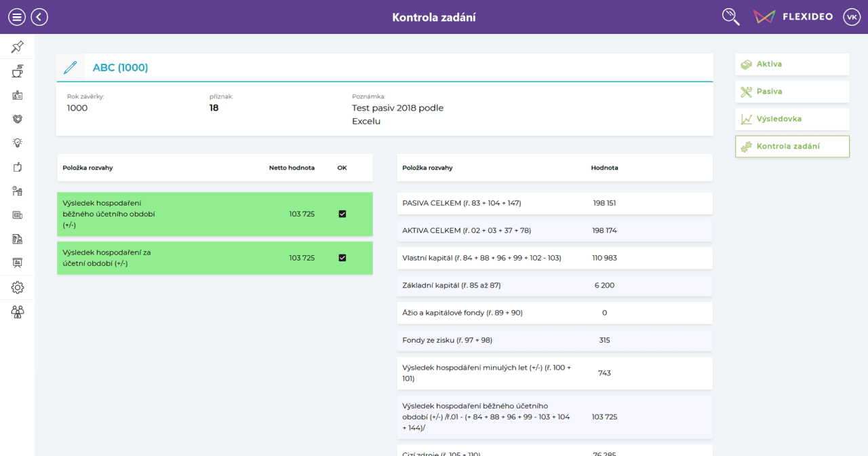Image resolution: width=868 pixels, height=456 pixels.
Task: Click the value 743
Action: [604, 373]
